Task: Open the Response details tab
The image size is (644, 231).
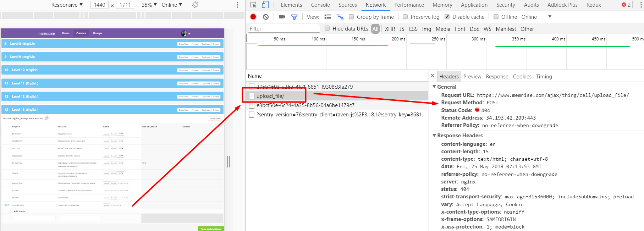Action: click(x=497, y=76)
